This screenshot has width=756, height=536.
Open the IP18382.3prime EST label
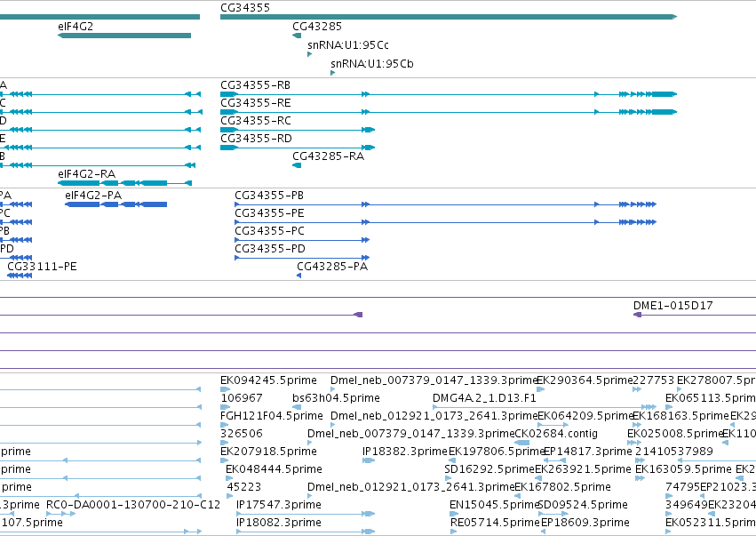coord(405,452)
